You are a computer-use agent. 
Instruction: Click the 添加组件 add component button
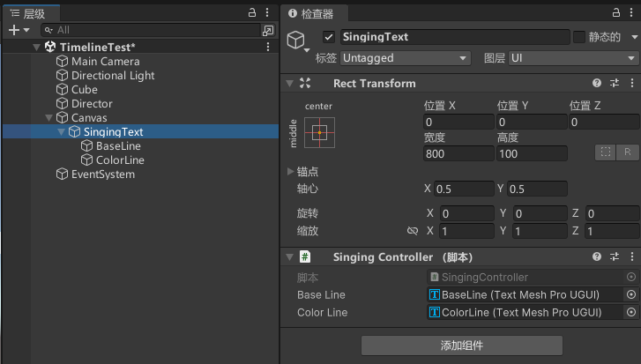pyautogui.click(x=461, y=345)
